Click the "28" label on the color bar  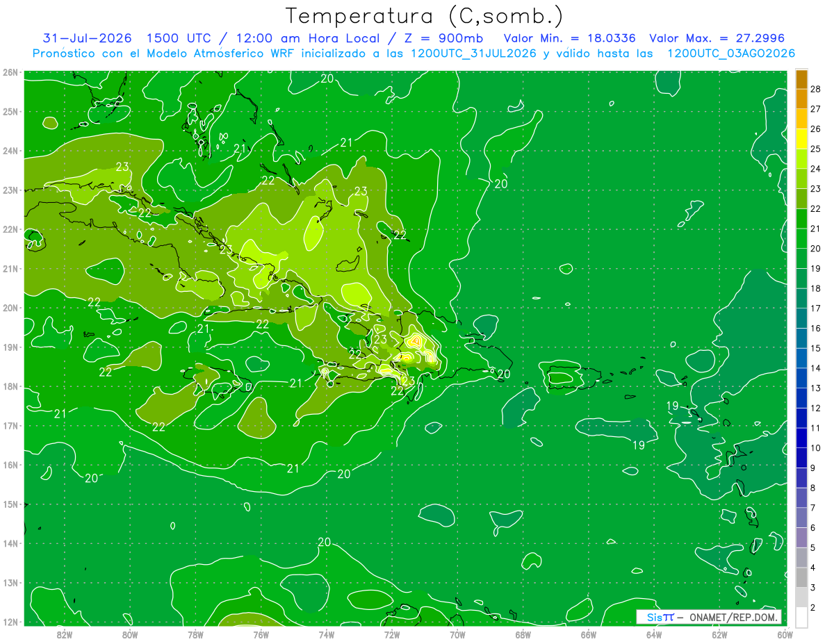click(816, 89)
